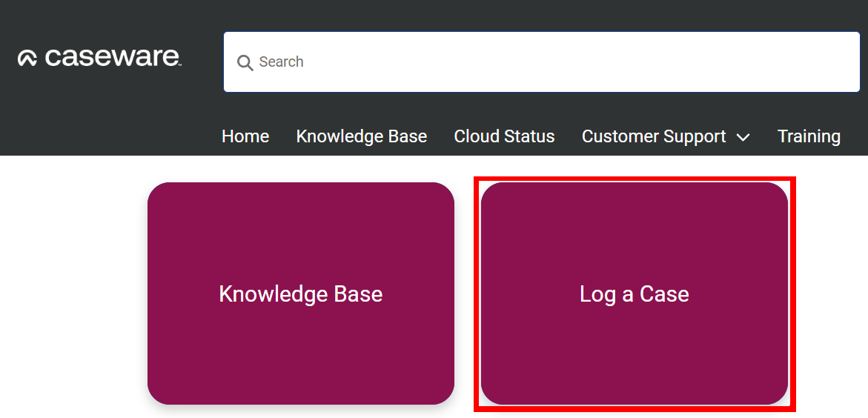Open Knowledge Base from the top navigation

361,136
